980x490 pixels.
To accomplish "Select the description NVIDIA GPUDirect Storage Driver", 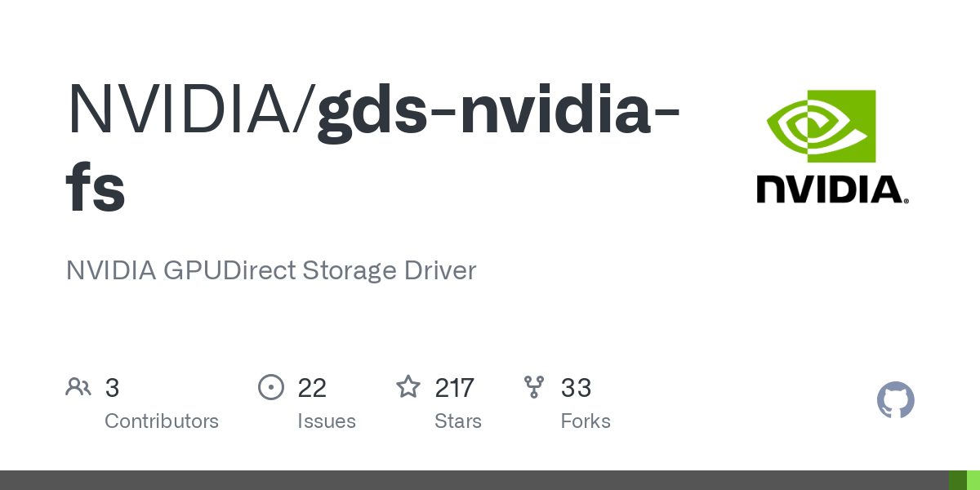I will coord(271,270).
